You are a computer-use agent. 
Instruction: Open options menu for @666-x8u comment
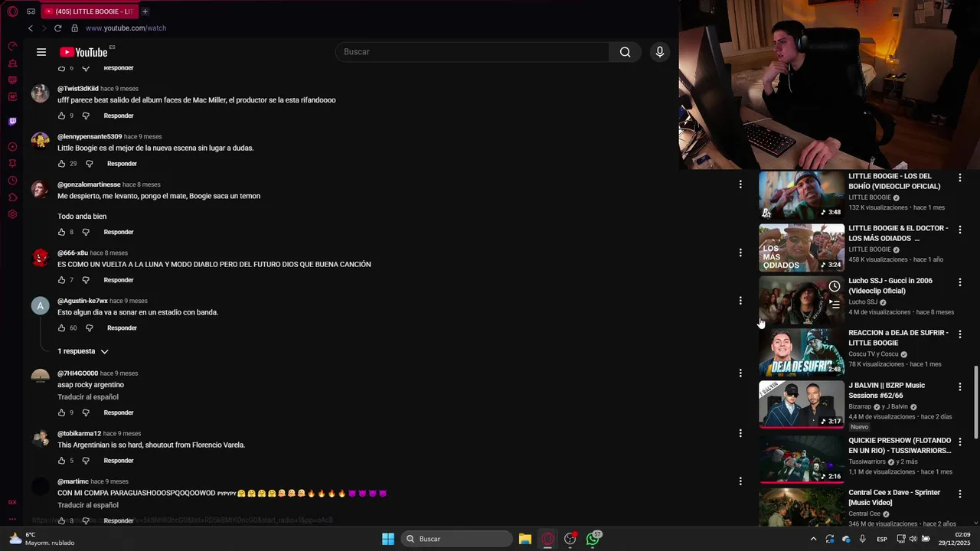[x=740, y=253]
